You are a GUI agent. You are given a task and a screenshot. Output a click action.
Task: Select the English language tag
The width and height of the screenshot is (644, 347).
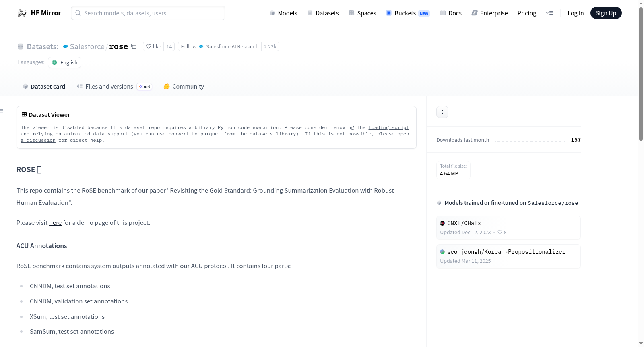65,63
